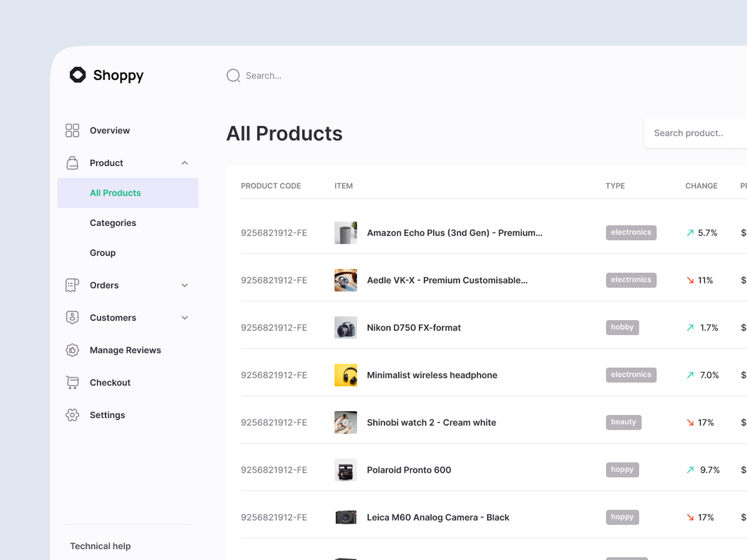Expand the Customers dropdown chevron
Screen dimensions: 747x560
click(x=185, y=317)
